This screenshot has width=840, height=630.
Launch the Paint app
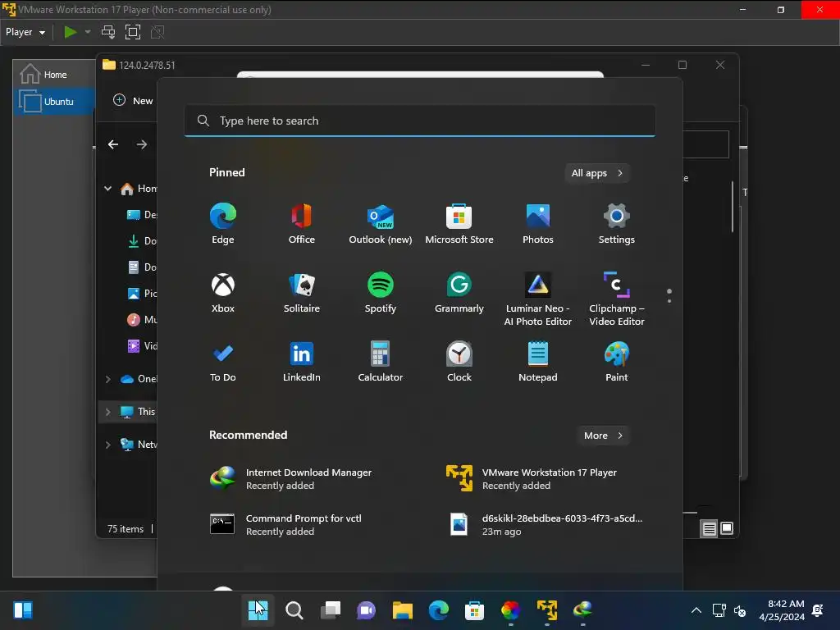click(617, 362)
